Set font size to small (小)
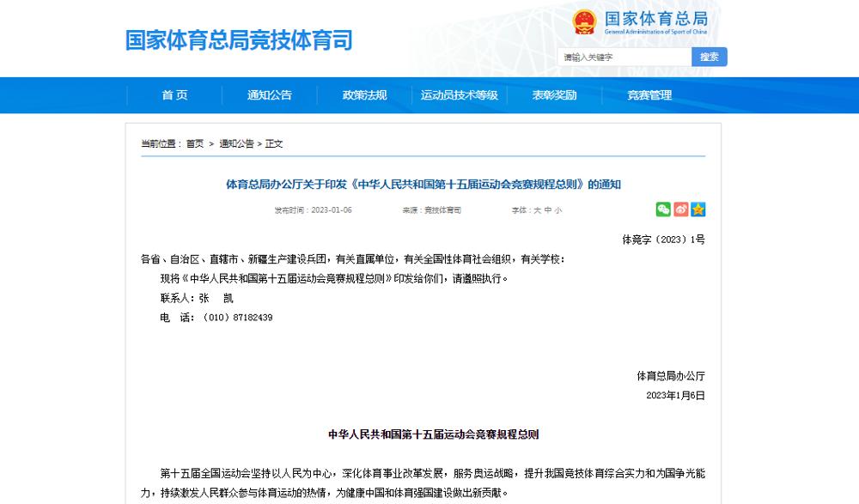 [x=558, y=210]
